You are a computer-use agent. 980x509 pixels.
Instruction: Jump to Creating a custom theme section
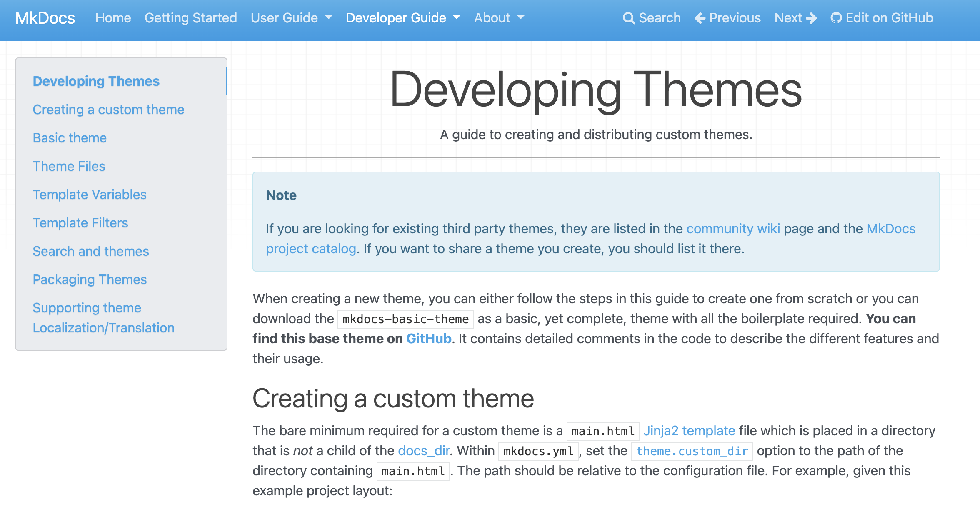point(108,110)
